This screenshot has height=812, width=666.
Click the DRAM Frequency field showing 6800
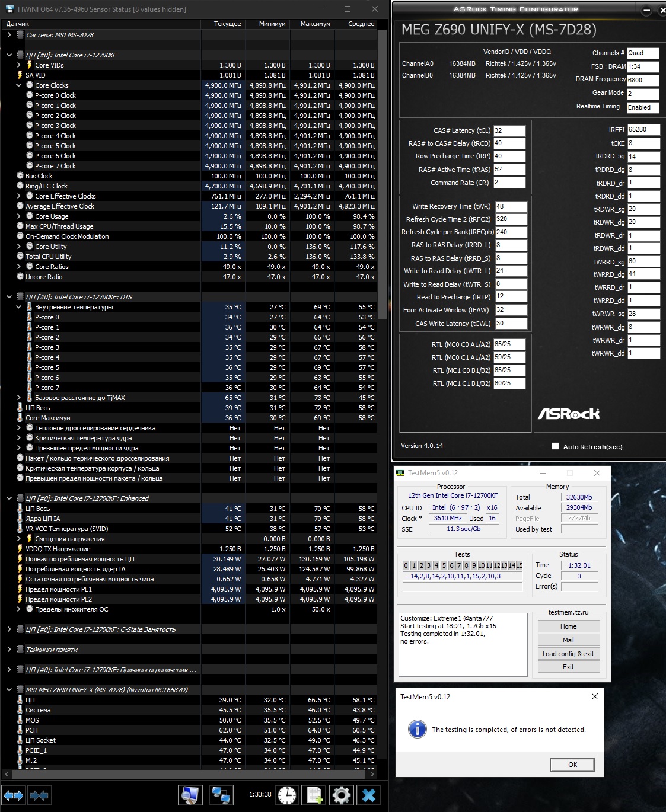pyautogui.click(x=643, y=80)
